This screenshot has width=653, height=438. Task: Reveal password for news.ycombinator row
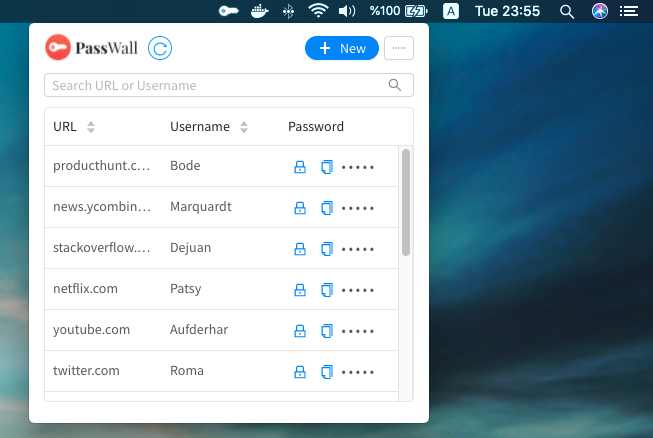coord(300,208)
